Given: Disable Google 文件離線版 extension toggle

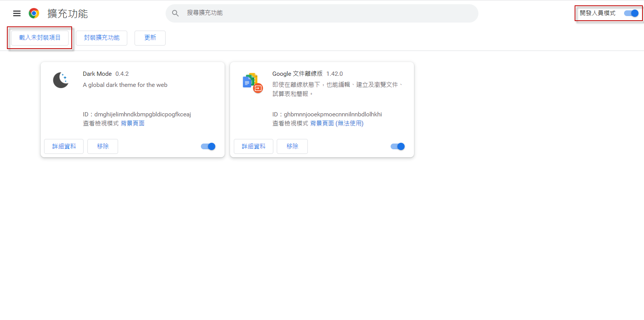Looking at the screenshot, I should (398, 146).
